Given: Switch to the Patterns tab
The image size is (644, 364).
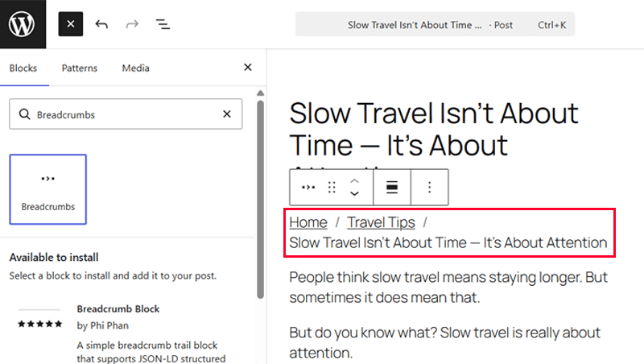Looking at the screenshot, I should [x=79, y=68].
